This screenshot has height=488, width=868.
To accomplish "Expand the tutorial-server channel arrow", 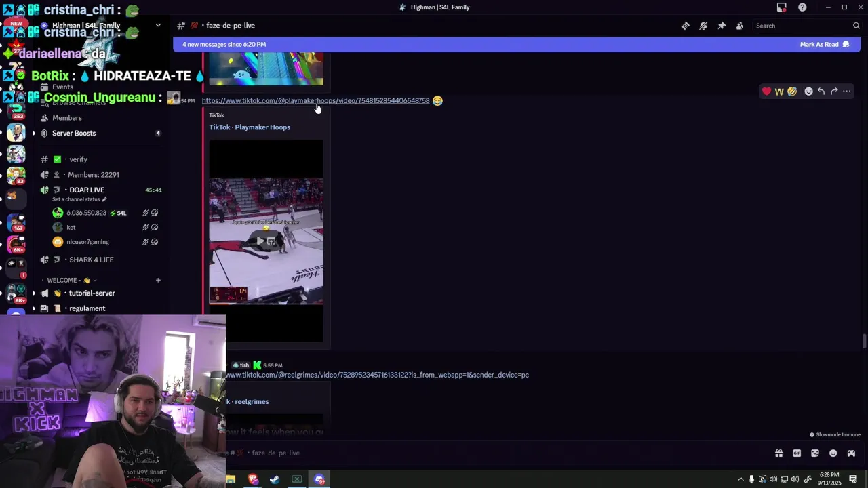I will click(x=34, y=293).
